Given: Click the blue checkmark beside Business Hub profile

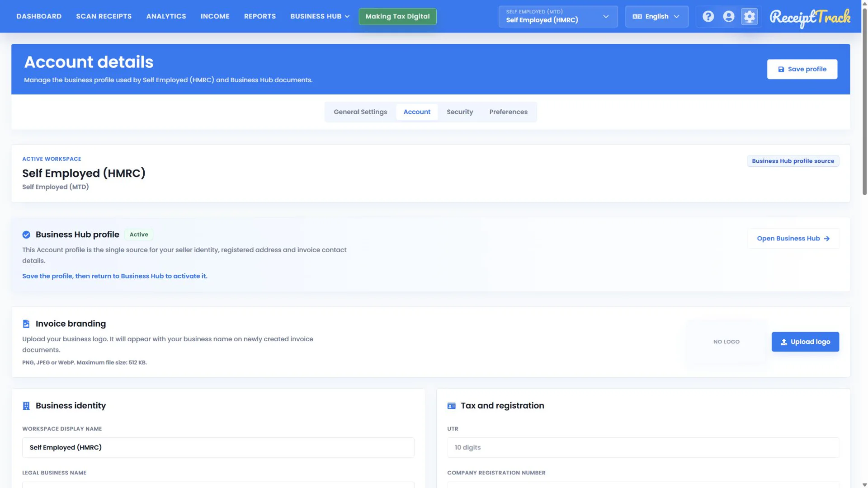Looking at the screenshot, I should 26,235.
